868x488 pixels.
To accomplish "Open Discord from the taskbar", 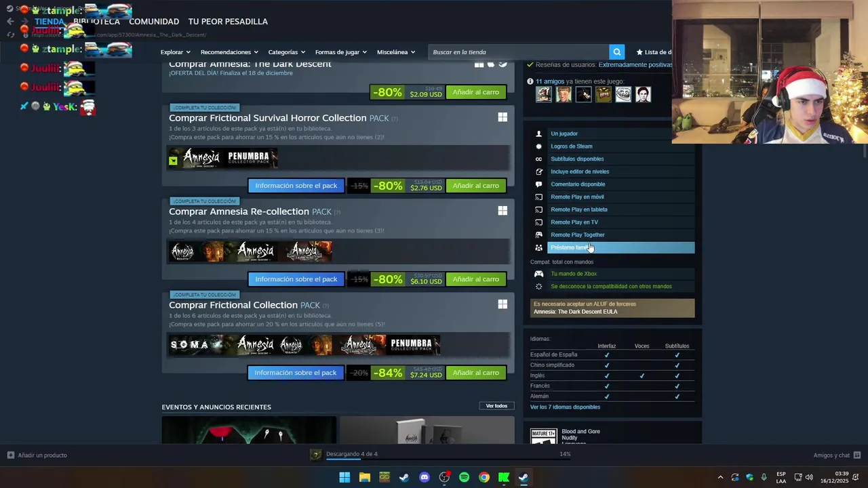I will (x=425, y=477).
